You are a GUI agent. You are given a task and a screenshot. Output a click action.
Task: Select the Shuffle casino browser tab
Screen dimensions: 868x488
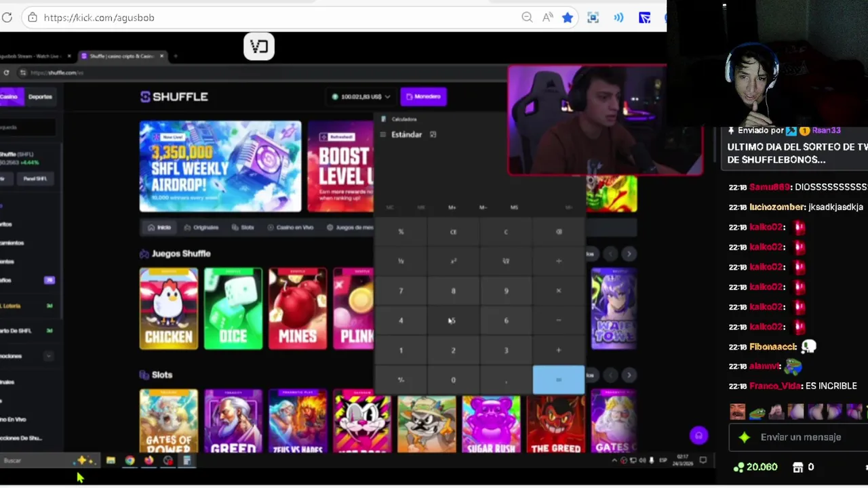(123, 56)
